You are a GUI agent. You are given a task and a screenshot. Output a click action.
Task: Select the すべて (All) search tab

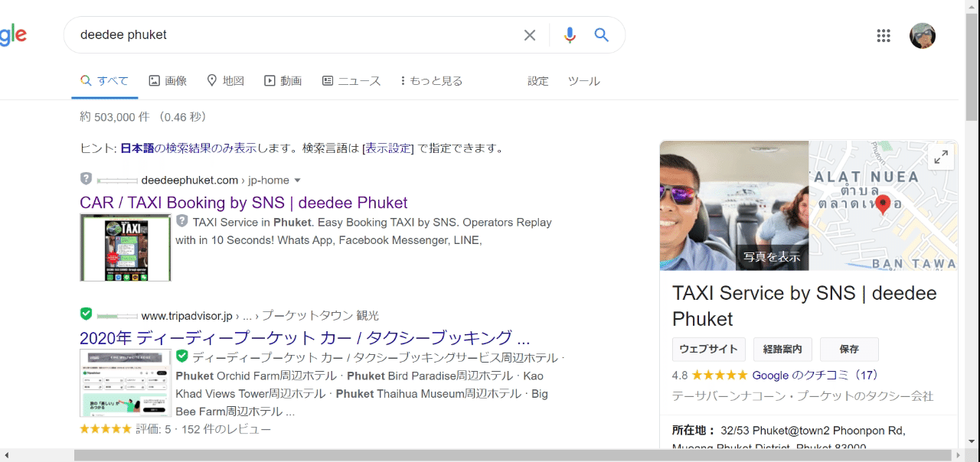[104, 81]
